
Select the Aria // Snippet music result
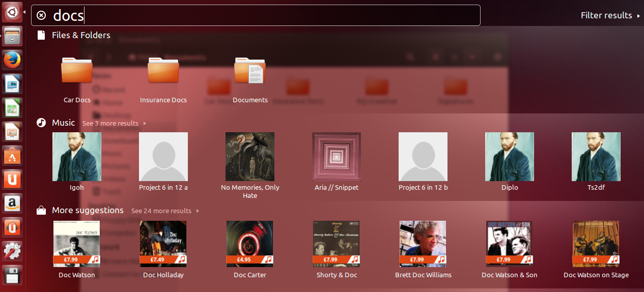click(x=337, y=157)
